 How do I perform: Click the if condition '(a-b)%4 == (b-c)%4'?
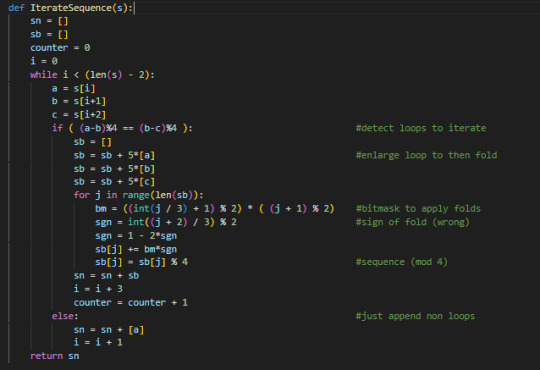[x=128, y=128]
